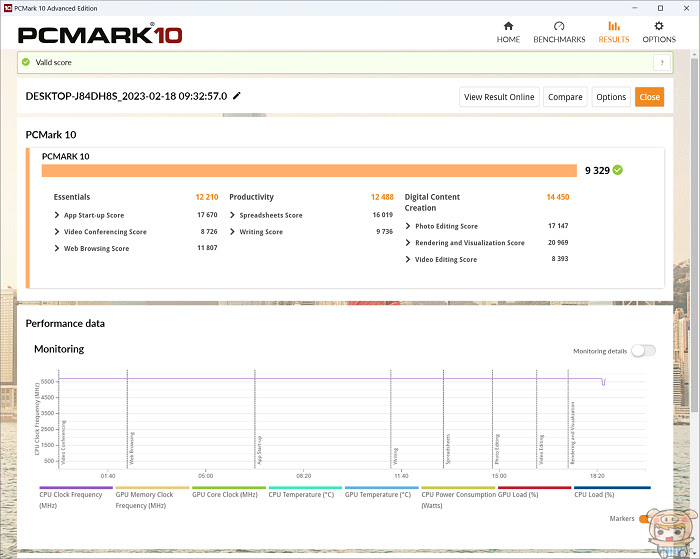Click the Compare button

pos(565,97)
